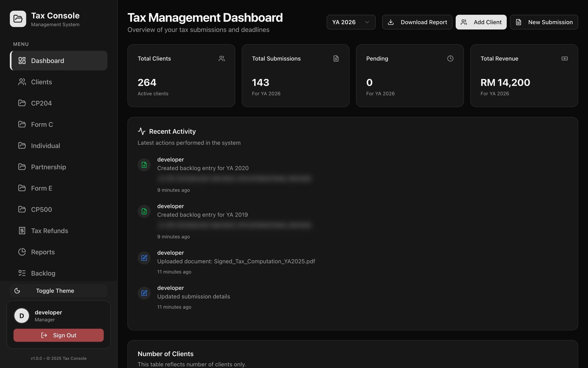The width and height of the screenshot is (588, 368).
Task: Click the Total Clients count 264
Action: pyautogui.click(x=147, y=83)
